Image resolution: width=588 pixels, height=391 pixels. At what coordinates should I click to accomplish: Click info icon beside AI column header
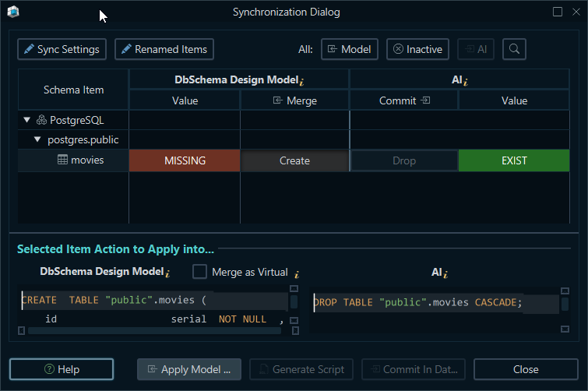coord(466,81)
